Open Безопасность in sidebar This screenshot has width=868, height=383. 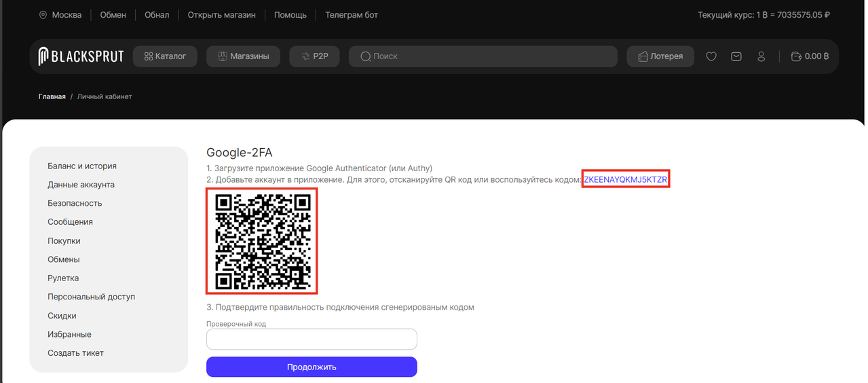[75, 203]
